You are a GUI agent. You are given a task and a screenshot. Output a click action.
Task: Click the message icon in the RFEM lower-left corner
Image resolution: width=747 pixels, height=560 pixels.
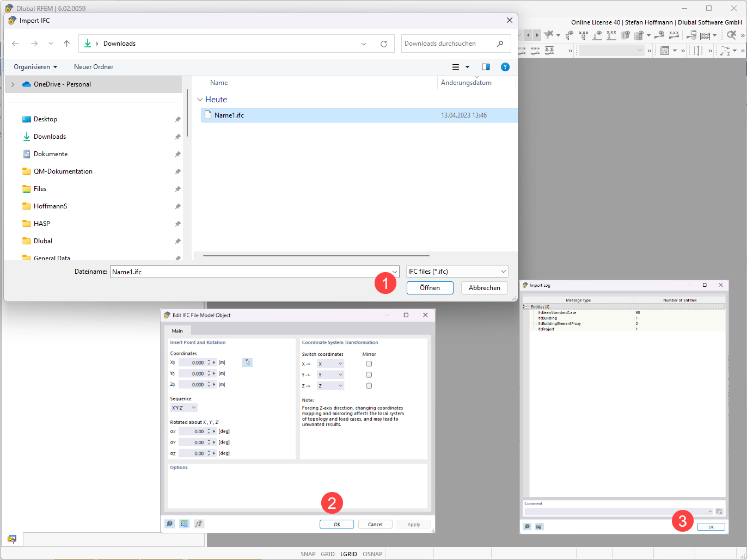(12, 539)
